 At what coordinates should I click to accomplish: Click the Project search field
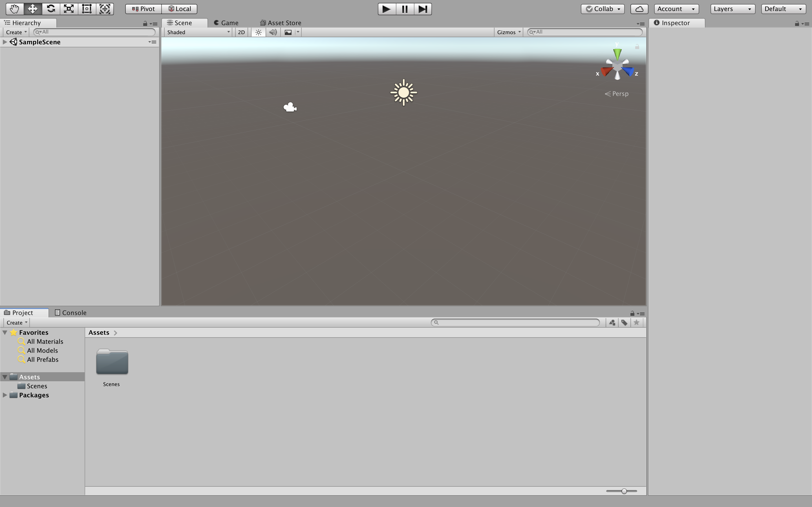point(515,323)
